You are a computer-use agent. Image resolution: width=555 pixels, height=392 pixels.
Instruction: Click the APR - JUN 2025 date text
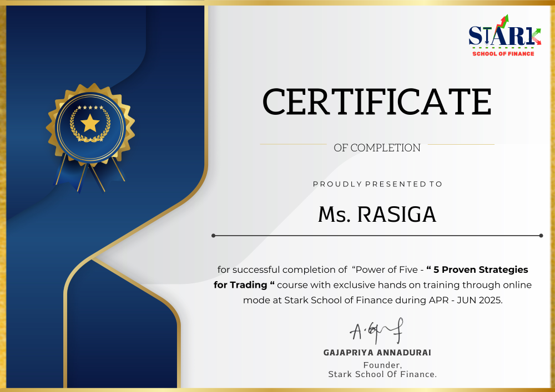point(472,300)
